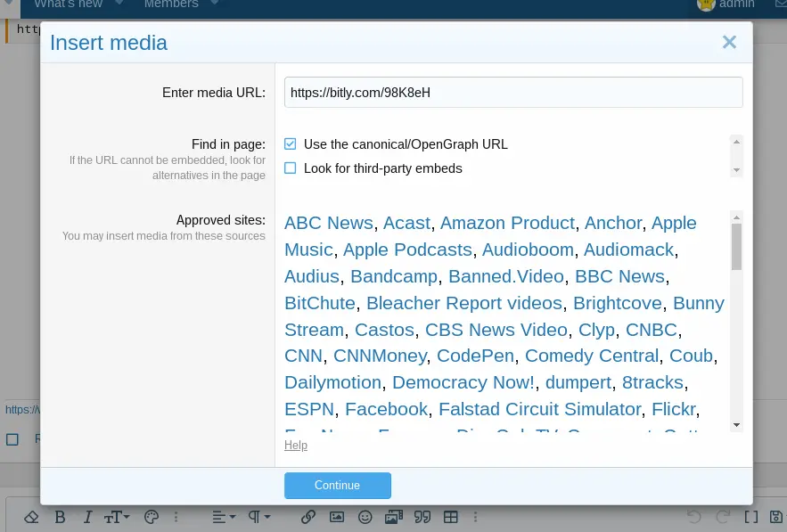Uncheck Use the canonical/OpenGraph URL

pyautogui.click(x=290, y=144)
